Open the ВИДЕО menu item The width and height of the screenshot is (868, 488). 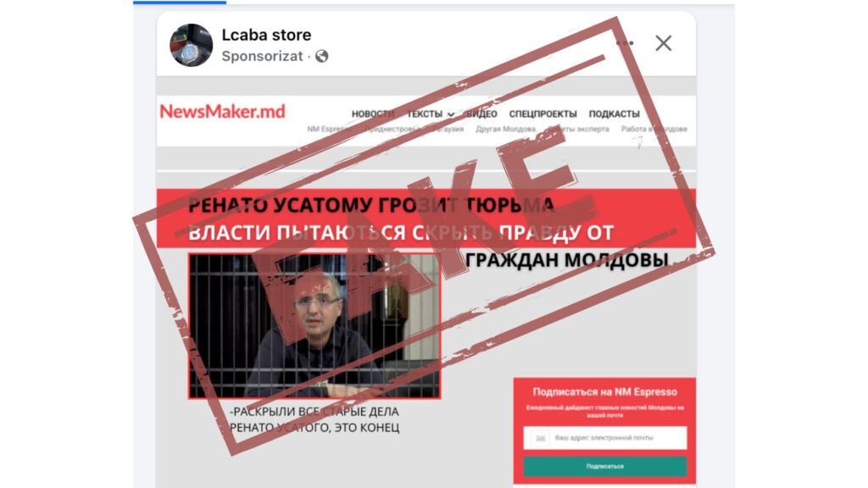481,114
